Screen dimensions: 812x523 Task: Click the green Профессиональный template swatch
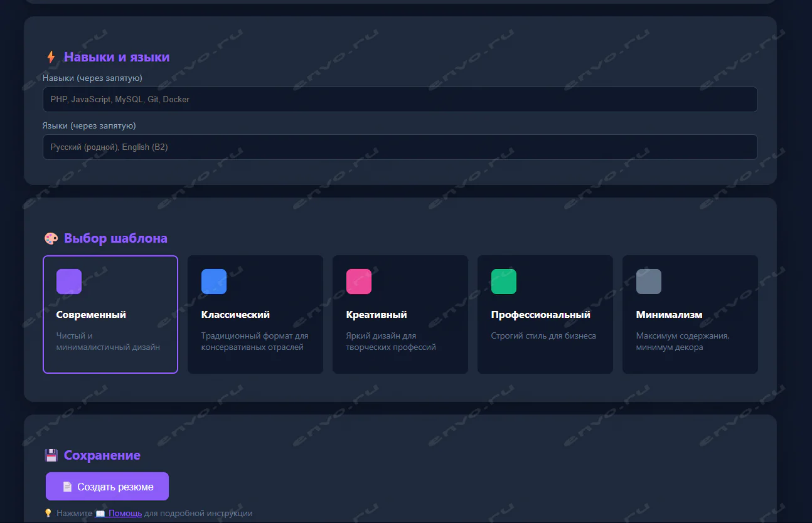coord(504,282)
